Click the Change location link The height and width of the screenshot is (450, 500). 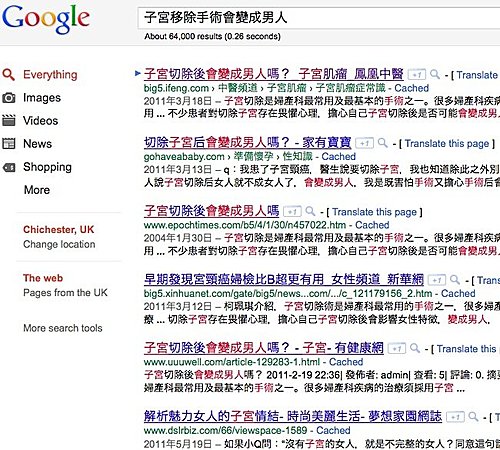tap(59, 244)
